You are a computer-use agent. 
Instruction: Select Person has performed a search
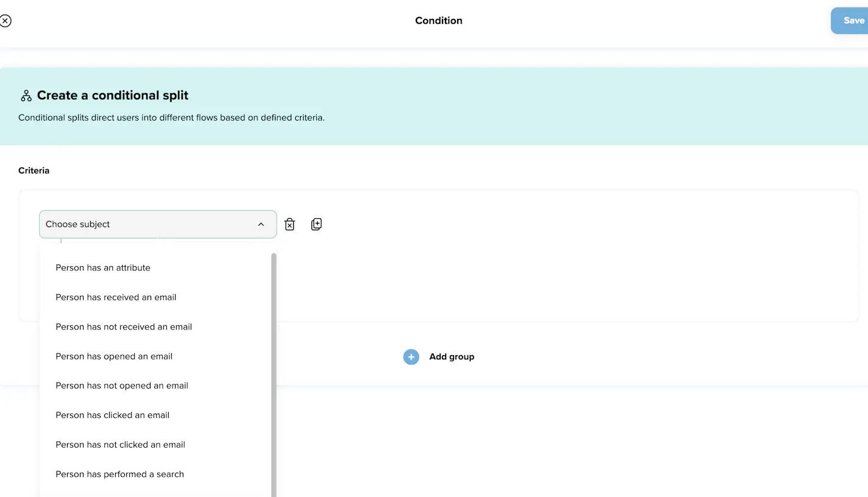119,474
